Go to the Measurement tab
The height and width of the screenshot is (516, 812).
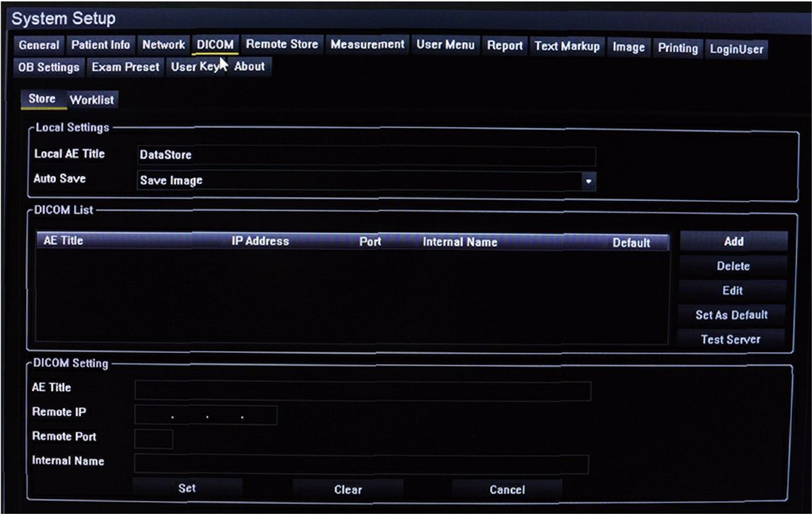point(367,45)
